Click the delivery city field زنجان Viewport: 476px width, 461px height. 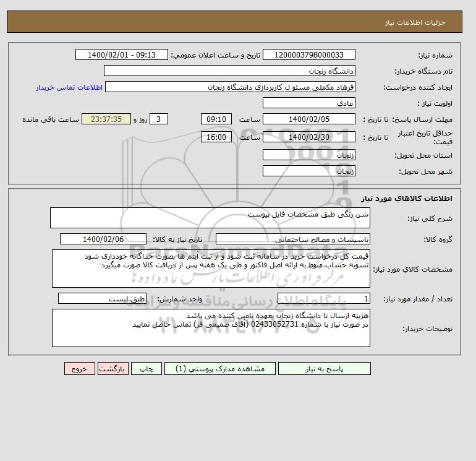pos(308,171)
